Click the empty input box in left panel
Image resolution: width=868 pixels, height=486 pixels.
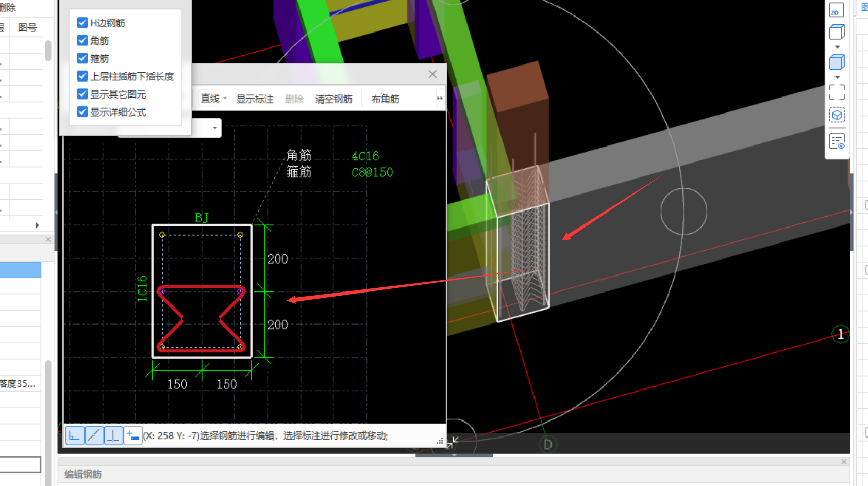click(20, 464)
